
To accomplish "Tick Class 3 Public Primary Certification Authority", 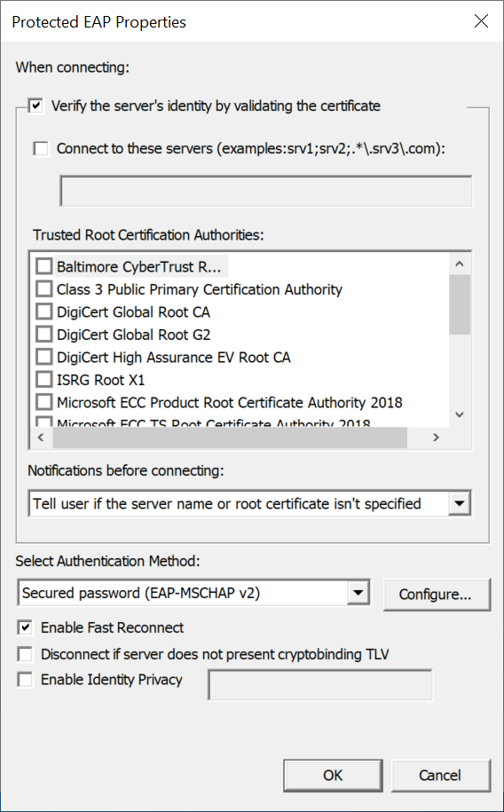I will point(44,289).
